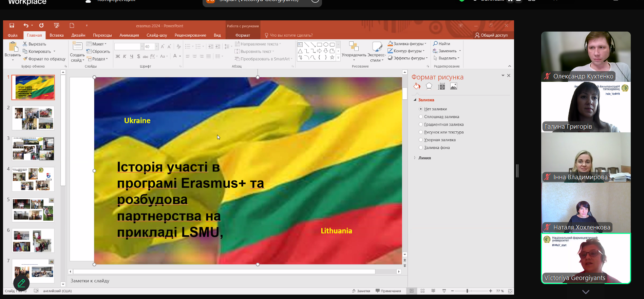The image size is (644, 299).
Task: Fit slide to current window icon
Action: (x=510, y=291)
